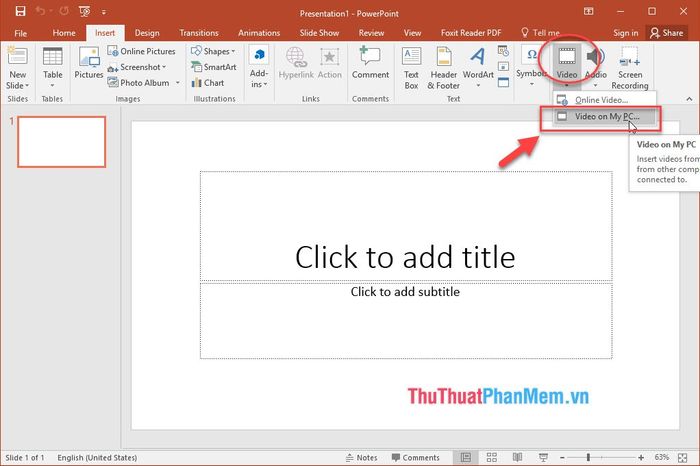Click the Redo icon in title bar
Image resolution: width=700 pixels, height=466 pixels.
pyautogui.click(x=64, y=11)
